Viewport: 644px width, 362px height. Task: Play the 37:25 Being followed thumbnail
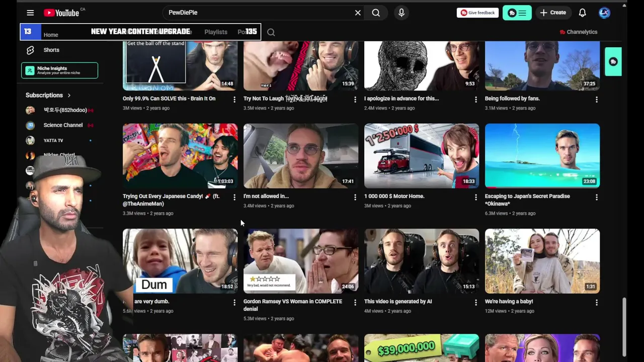pyautogui.click(x=542, y=65)
